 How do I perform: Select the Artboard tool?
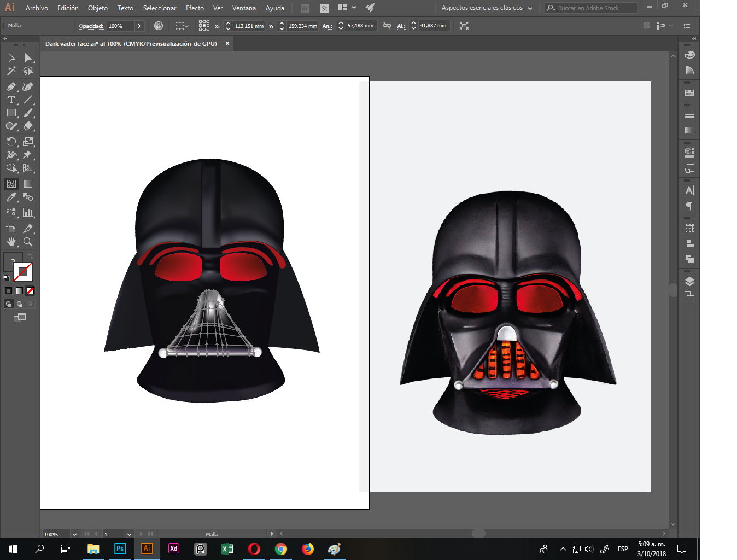tap(11, 229)
